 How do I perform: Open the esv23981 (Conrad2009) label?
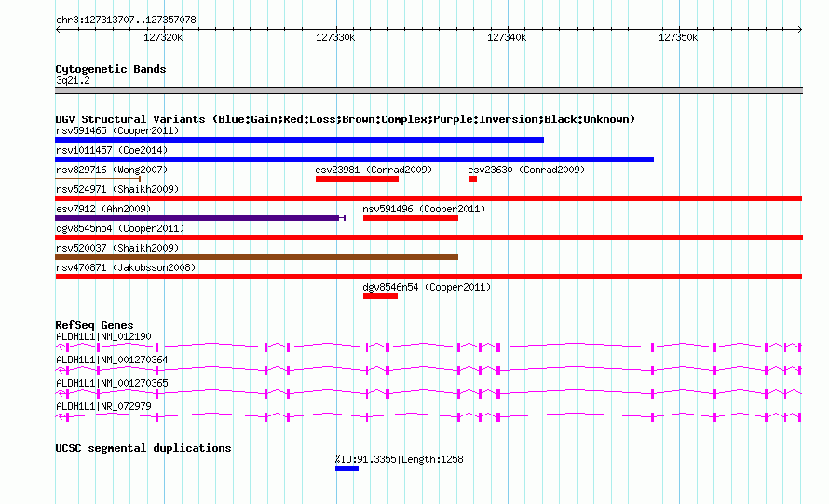coord(374,170)
